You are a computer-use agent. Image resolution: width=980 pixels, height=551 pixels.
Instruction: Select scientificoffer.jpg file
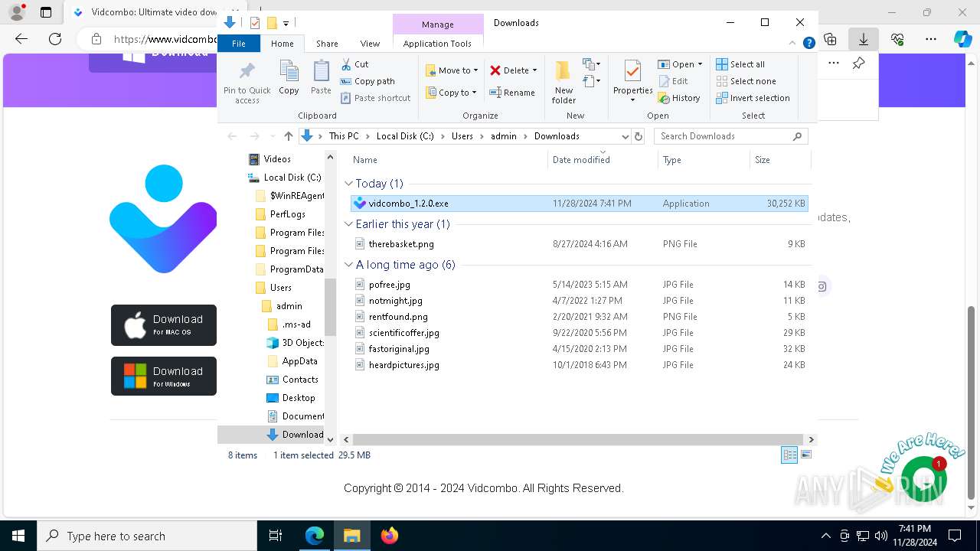[x=580, y=333]
